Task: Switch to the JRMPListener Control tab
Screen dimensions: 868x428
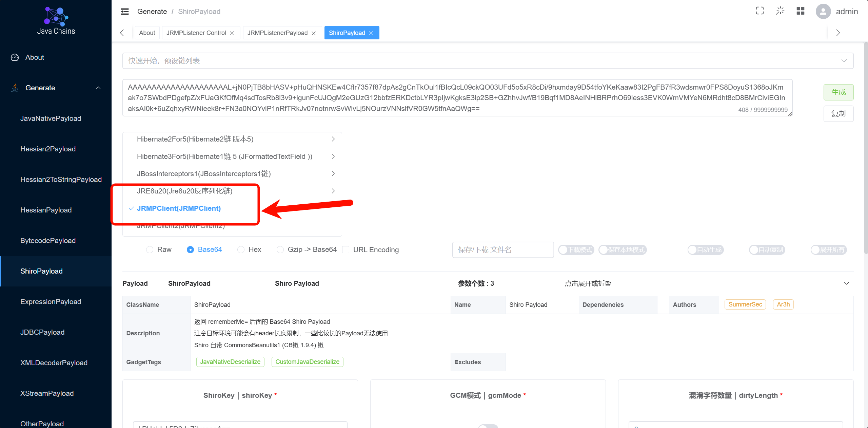Action: click(x=196, y=33)
